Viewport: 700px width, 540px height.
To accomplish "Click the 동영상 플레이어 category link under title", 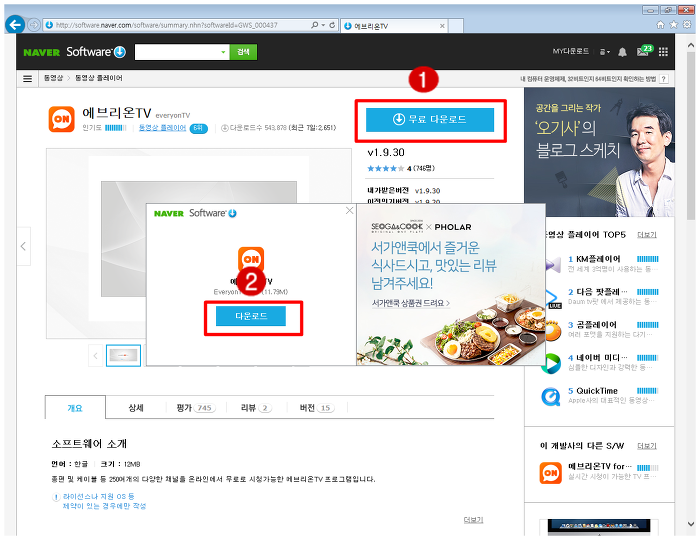I will 162,128.
